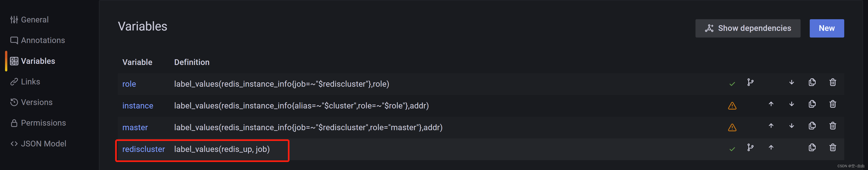Image resolution: width=868 pixels, height=170 pixels.
Task: Open the rediscluster variable link
Action: [143, 149]
